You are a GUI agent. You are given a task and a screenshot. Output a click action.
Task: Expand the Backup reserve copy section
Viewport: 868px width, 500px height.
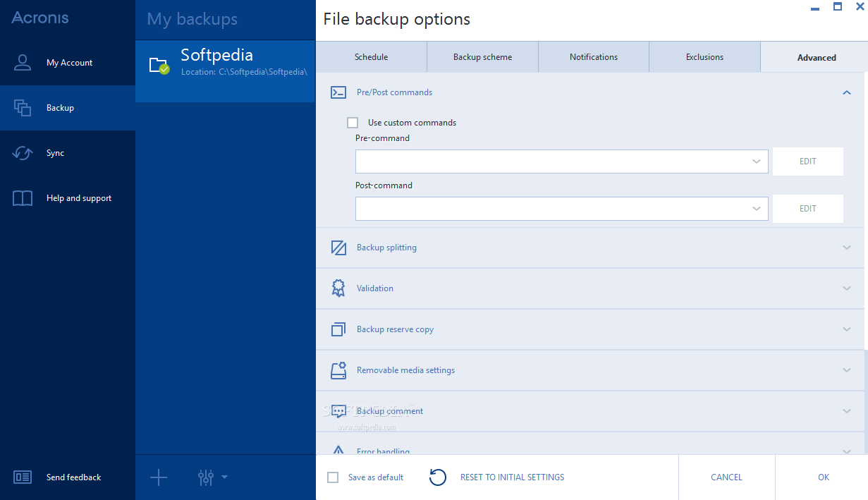point(847,329)
